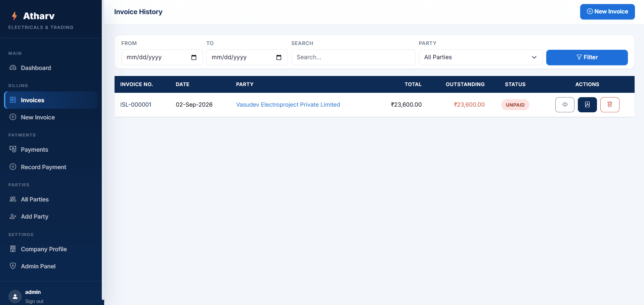View invoice ISL-000001 with eye button

(565, 105)
